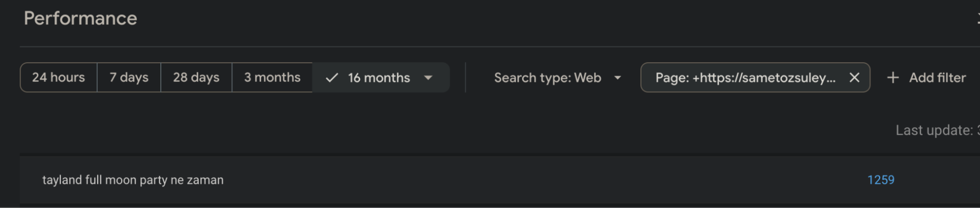
Task: Click the Performance page heading
Action: pyautogui.click(x=80, y=18)
